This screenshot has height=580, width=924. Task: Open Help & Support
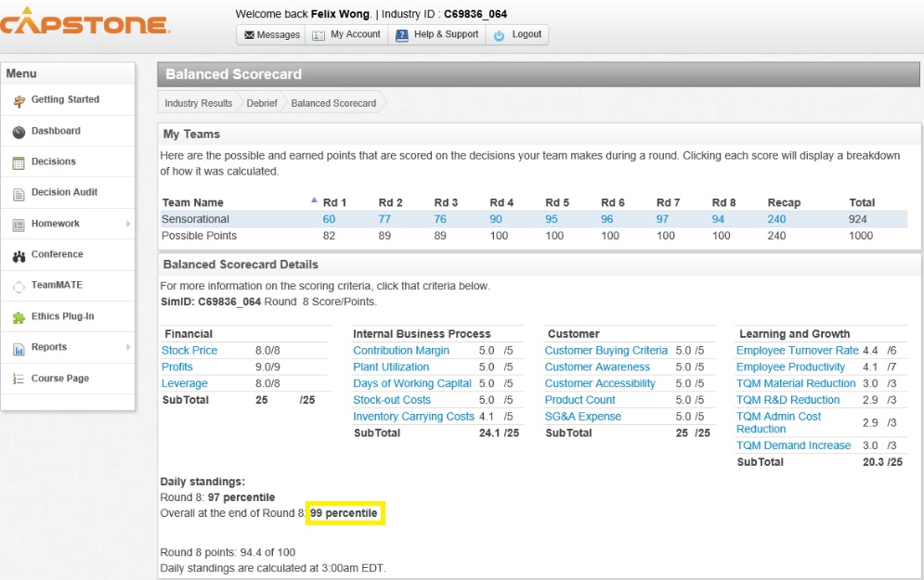coord(436,35)
